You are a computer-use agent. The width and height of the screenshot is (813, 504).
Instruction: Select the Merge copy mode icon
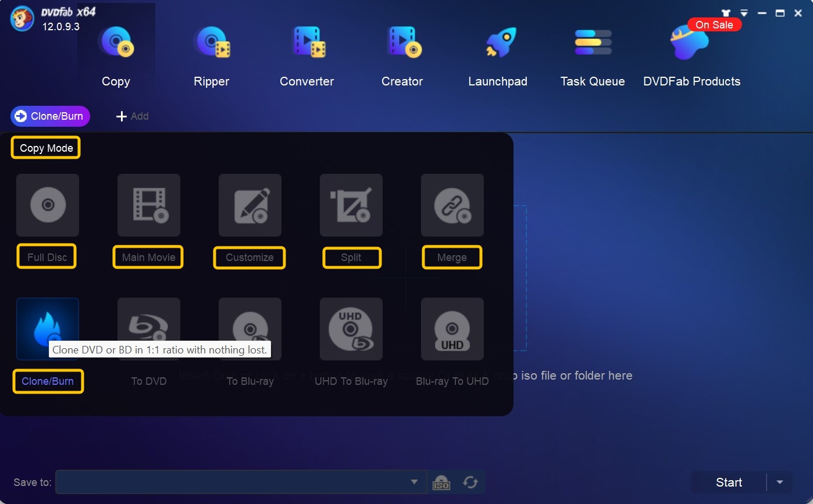pyautogui.click(x=452, y=205)
